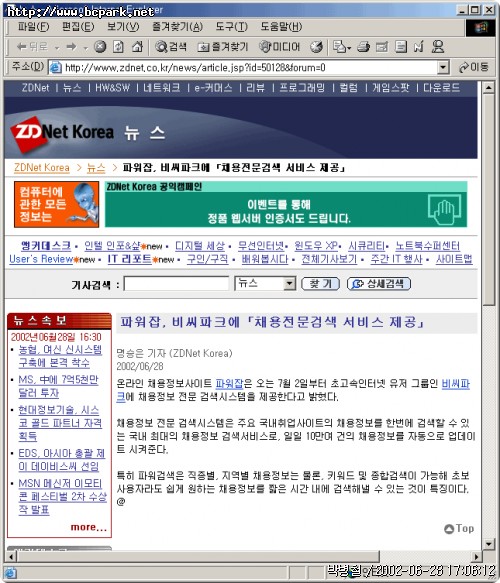Click the vertical scrollbar up arrow
The height and width of the screenshot is (583, 500).
[x=489, y=88]
